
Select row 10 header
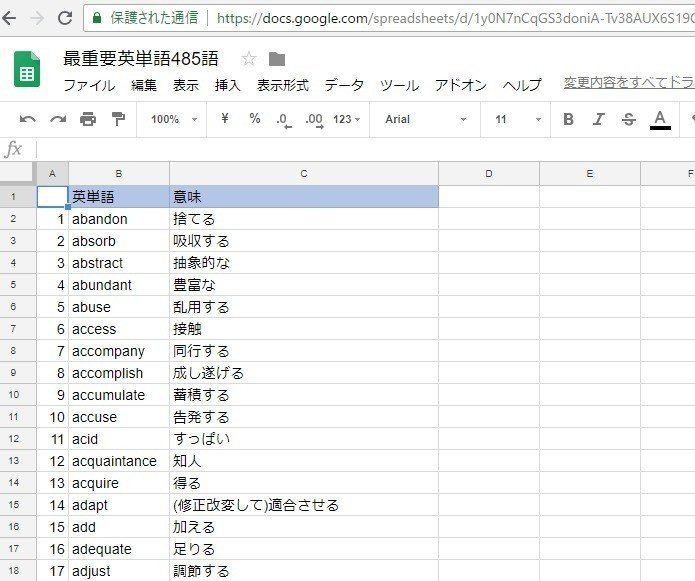(18, 394)
